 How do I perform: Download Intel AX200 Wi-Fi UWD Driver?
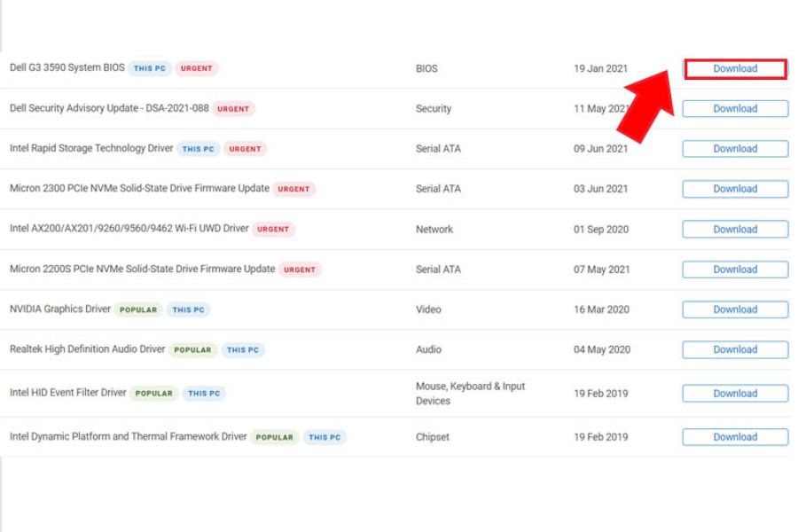point(735,230)
